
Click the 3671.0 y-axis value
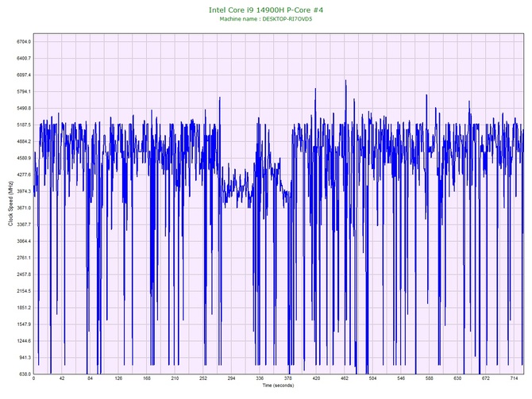coord(24,208)
